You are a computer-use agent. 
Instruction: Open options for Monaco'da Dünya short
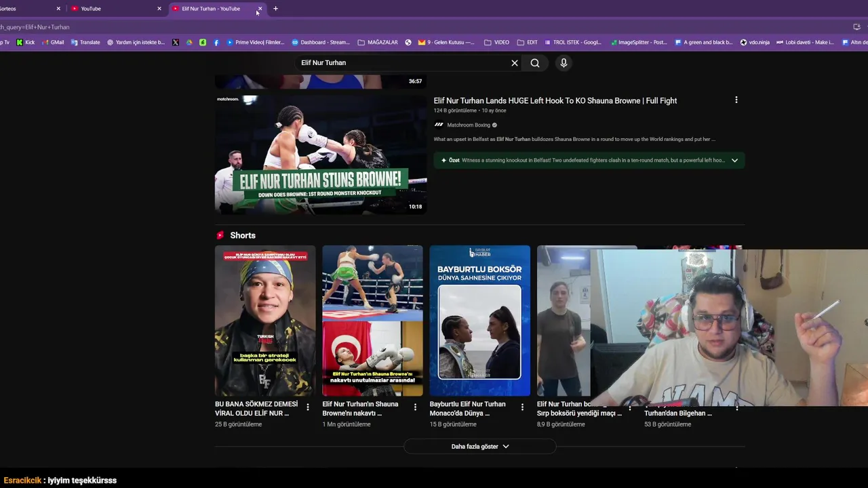(522, 407)
